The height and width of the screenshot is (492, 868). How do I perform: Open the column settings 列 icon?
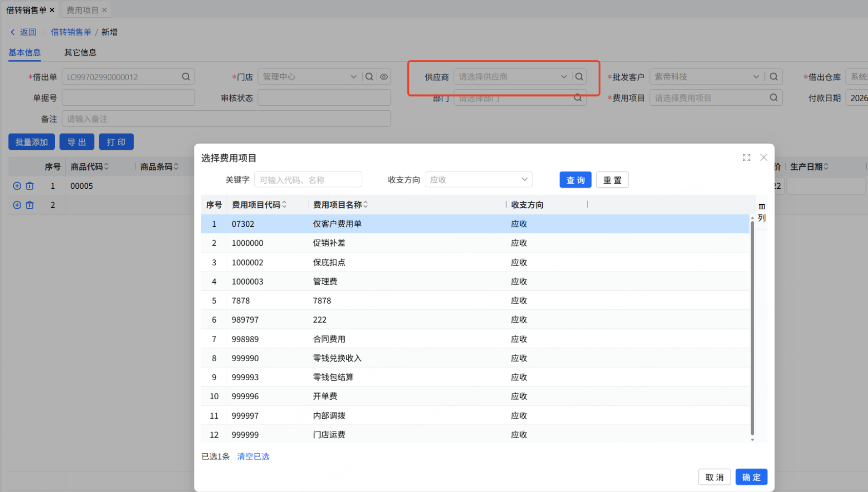762,212
